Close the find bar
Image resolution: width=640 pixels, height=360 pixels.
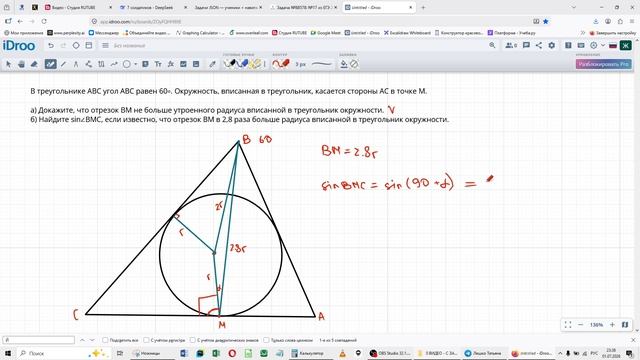click(x=633, y=340)
